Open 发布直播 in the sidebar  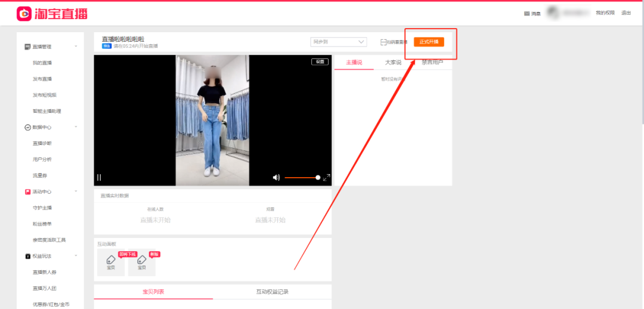tap(42, 79)
